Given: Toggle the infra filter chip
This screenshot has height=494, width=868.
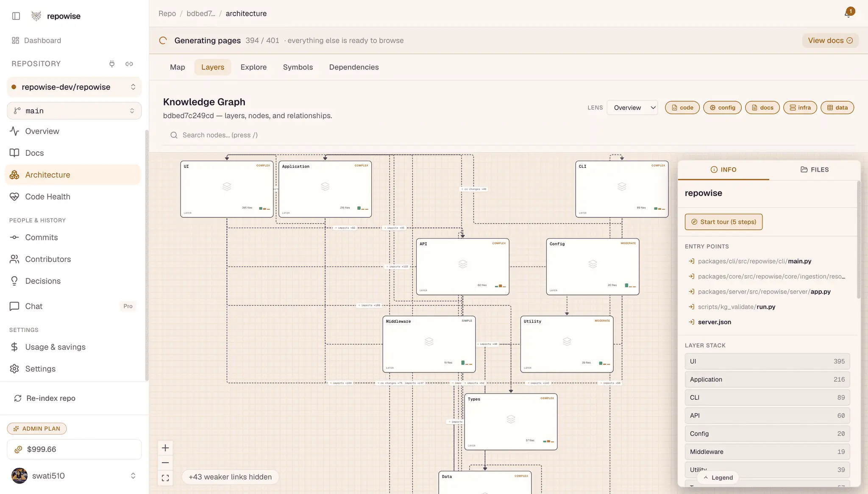Looking at the screenshot, I should pos(800,108).
